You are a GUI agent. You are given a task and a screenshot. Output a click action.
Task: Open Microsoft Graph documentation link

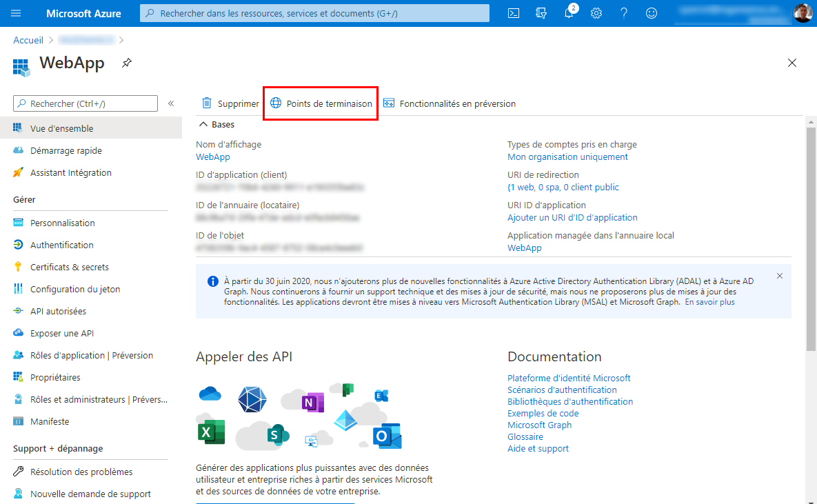pos(539,425)
